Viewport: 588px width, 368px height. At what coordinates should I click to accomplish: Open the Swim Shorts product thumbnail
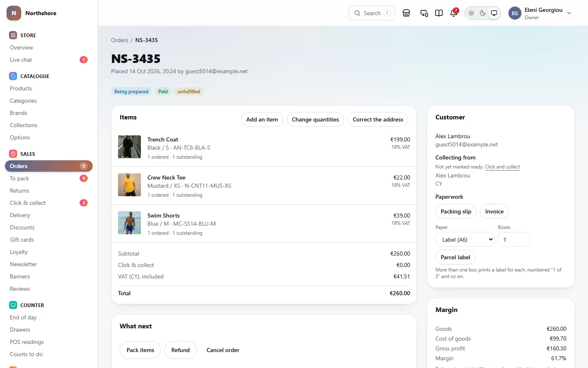pos(129,223)
